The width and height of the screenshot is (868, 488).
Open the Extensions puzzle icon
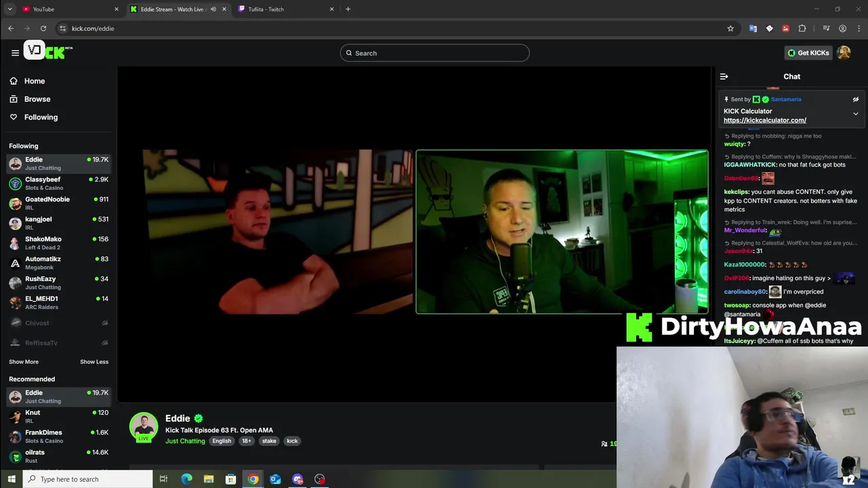click(x=802, y=28)
